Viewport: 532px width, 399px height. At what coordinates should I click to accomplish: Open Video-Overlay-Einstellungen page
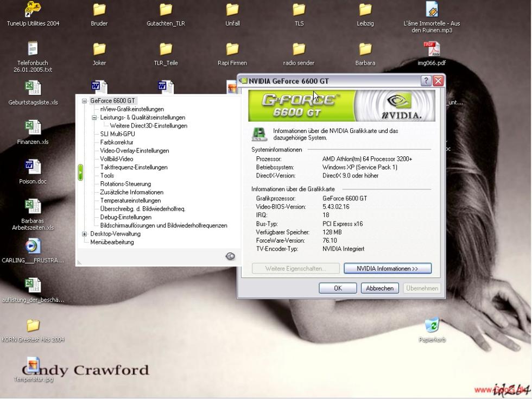[135, 151]
